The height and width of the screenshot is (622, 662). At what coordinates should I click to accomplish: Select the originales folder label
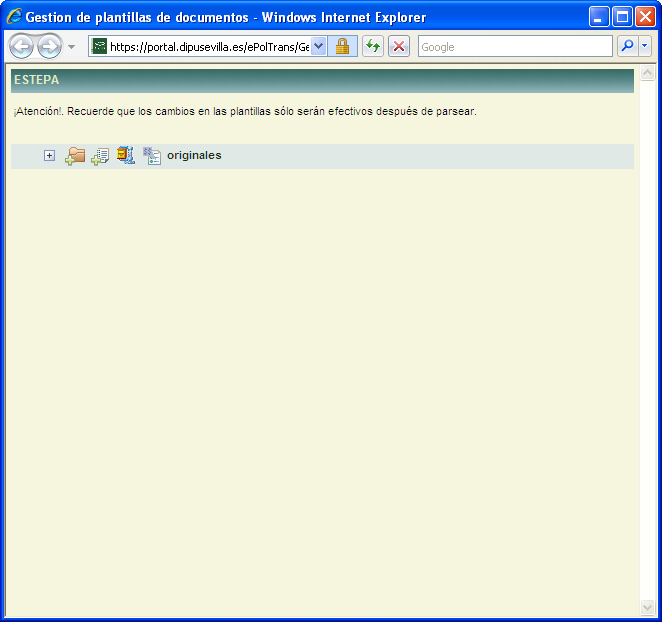pos(194,155)
